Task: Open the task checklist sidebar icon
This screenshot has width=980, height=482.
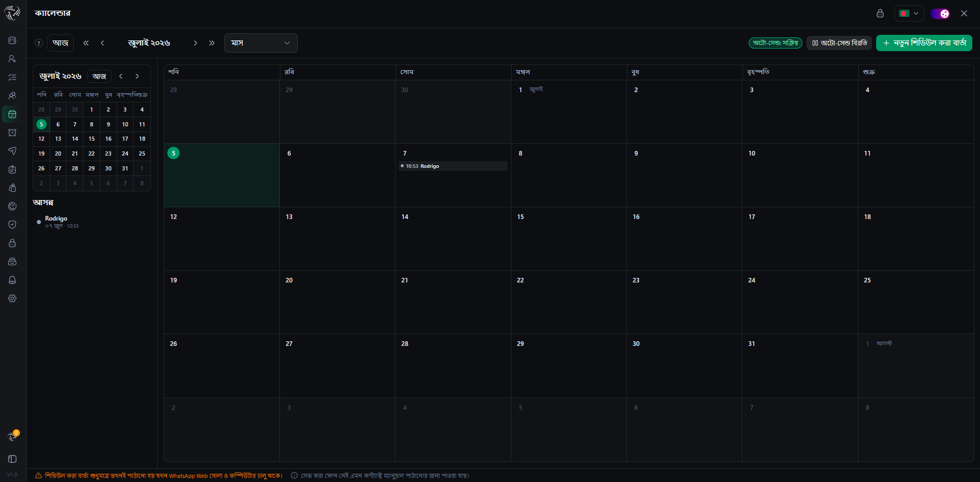Action: [12, 77]
